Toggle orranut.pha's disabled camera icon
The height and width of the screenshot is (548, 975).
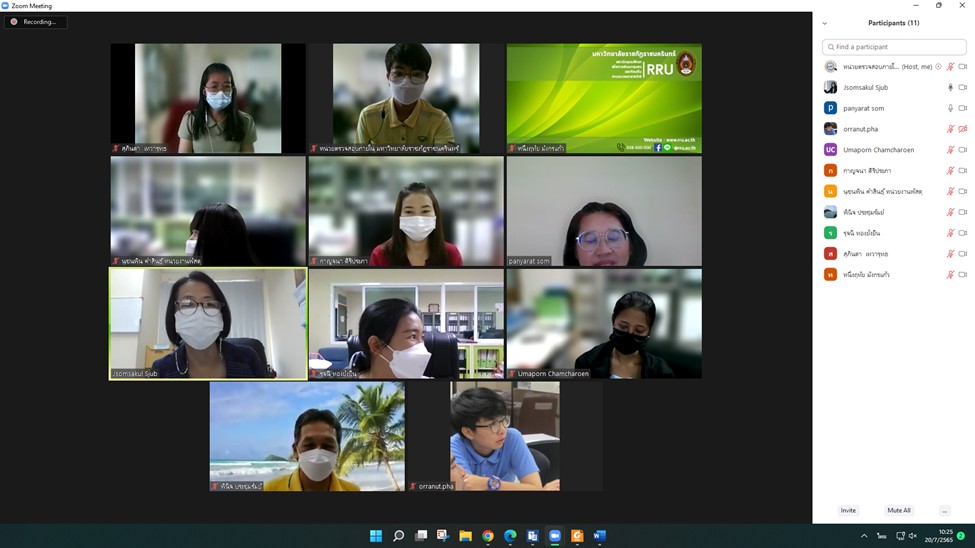[x=963, y=129]
